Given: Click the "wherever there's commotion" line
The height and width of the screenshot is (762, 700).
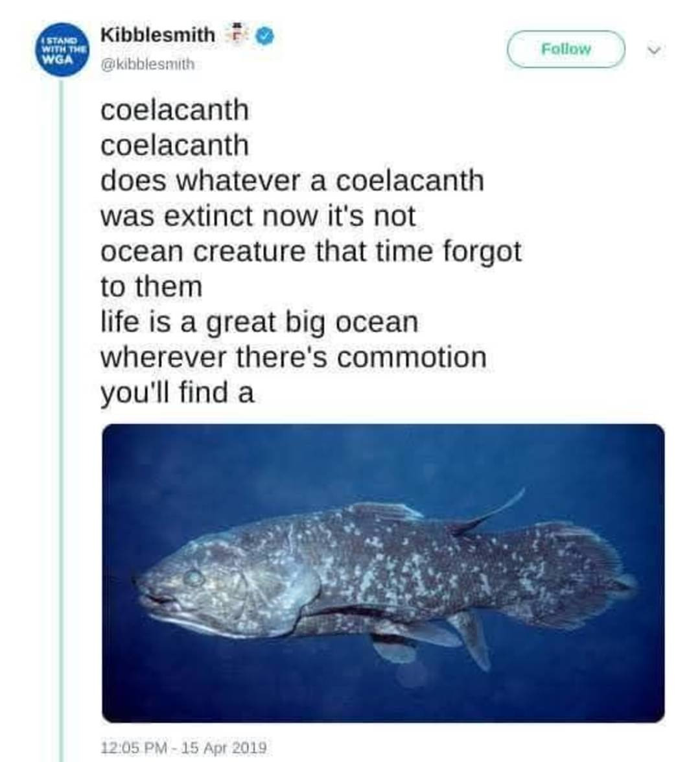Looking at the screenshot, I should pyautogui.click(x=293, y=357).
